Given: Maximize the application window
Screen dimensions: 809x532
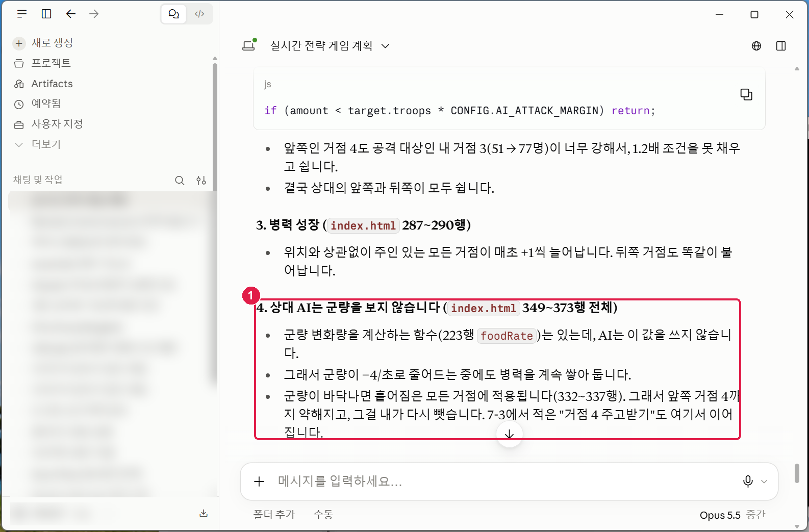Looking at the screenshot, I should point(754,14).
